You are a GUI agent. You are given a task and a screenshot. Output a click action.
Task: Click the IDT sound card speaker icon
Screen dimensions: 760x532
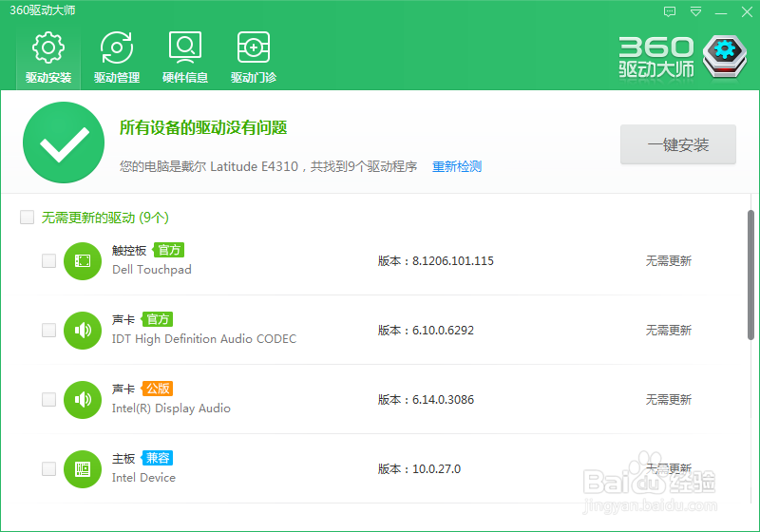pyautogui.click(x=83, y=331)
